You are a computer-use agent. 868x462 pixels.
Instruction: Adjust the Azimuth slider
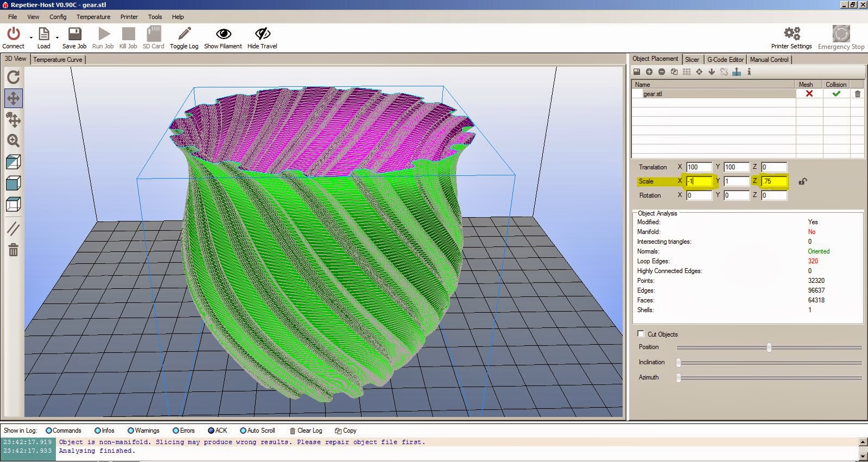point(769,378)
